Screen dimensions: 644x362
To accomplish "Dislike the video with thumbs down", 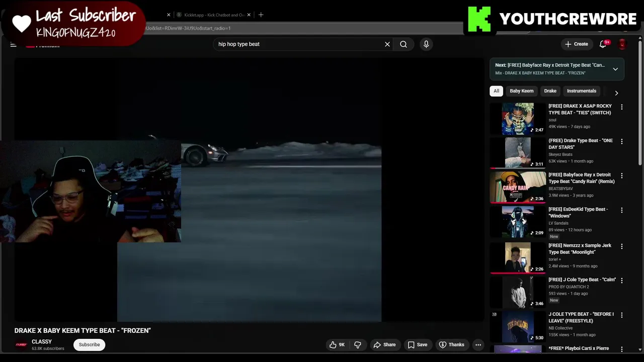I will click(x=358, y=344).
